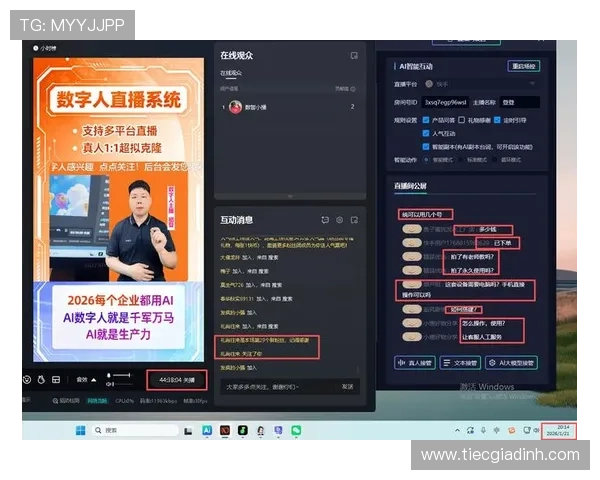Click the avatar next to 多少钱 comment

pos(412,229)
